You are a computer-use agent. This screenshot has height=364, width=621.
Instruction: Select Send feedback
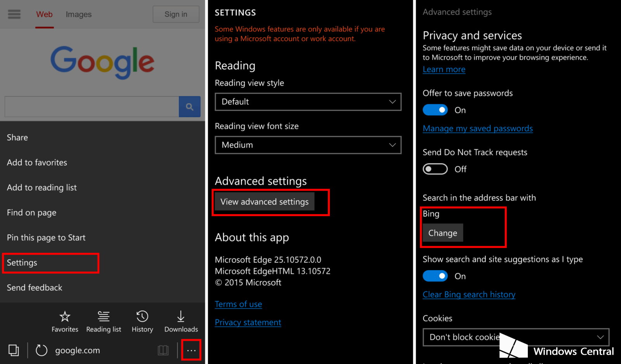click(x=35, y=288)
